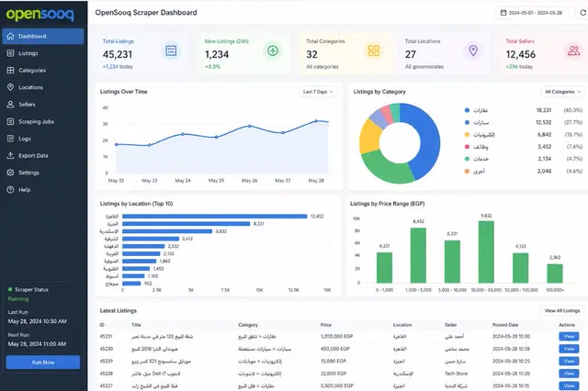This screenshot has height=391, width=588.
Task: Click the Help question-mark icon
Action: pos(10,189)
